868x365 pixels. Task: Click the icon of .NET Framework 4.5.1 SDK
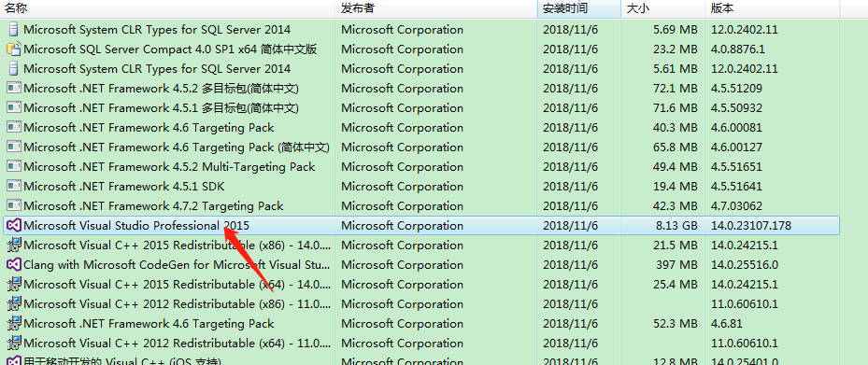[13, 187]
